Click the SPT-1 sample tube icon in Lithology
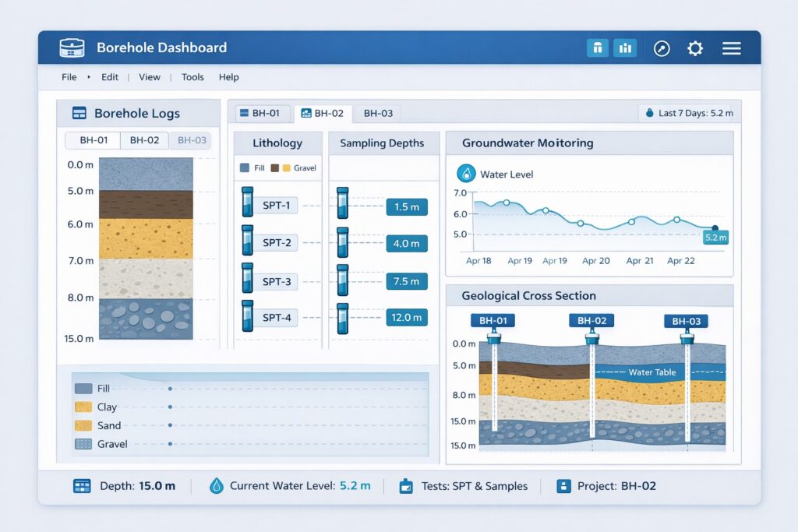This screenshot has height=532, width=798. pos(247,202)
